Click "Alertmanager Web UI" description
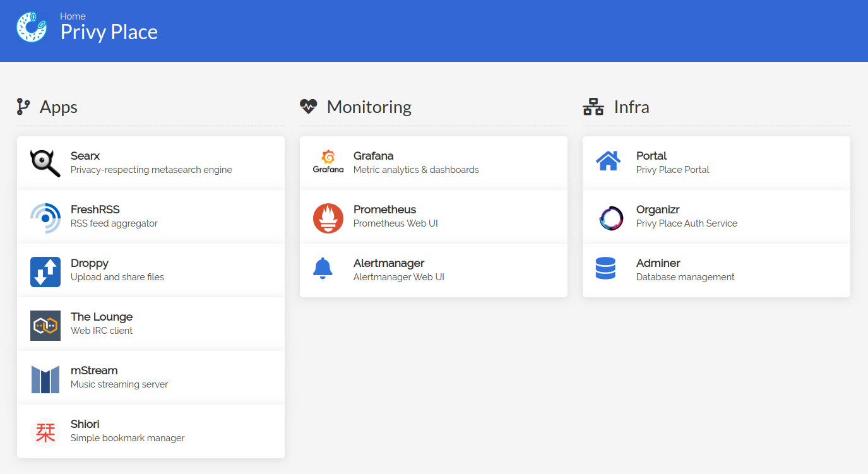This screenshot has width=868, height=474. click(x=399, y=277)
